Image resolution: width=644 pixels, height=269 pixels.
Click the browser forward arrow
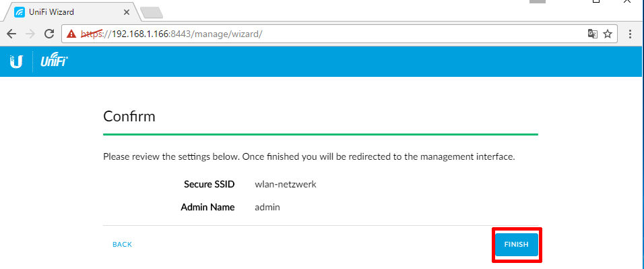click(30, 34)
